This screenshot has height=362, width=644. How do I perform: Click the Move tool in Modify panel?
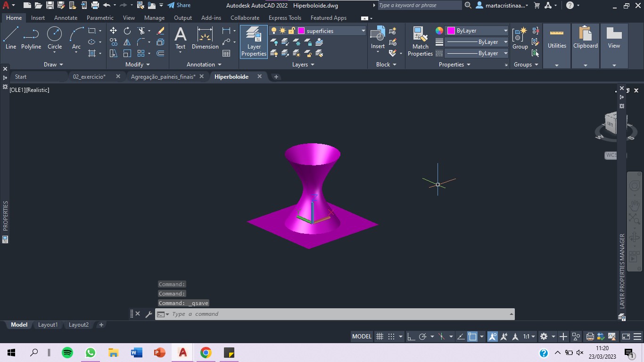coord(113,31)
